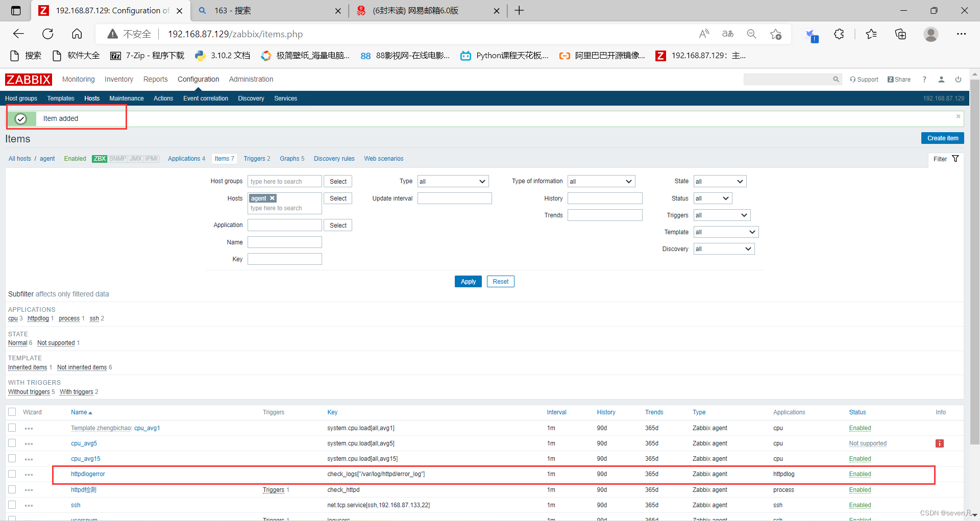This screenshot has width=980, height=521.
Task: Click the Zabbix search magnifier icon
Action: [x=836, y=79]
